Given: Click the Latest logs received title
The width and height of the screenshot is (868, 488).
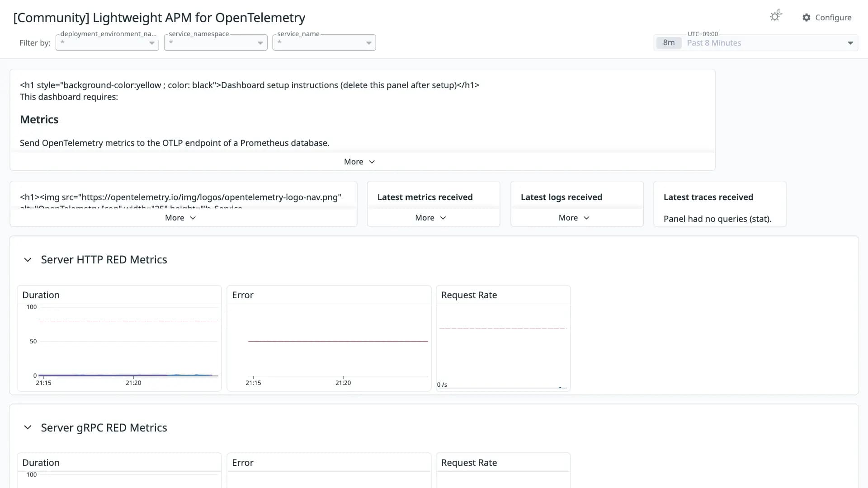Looking at the screenshot, I should point(561,197).
